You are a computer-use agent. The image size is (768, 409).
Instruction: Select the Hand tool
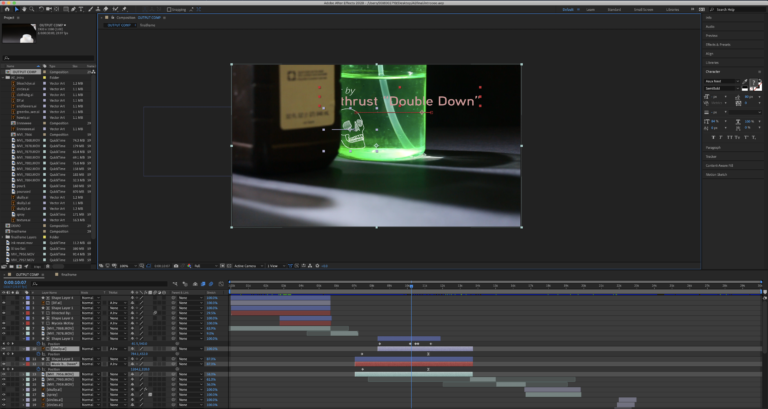click(x=24, y=9)
